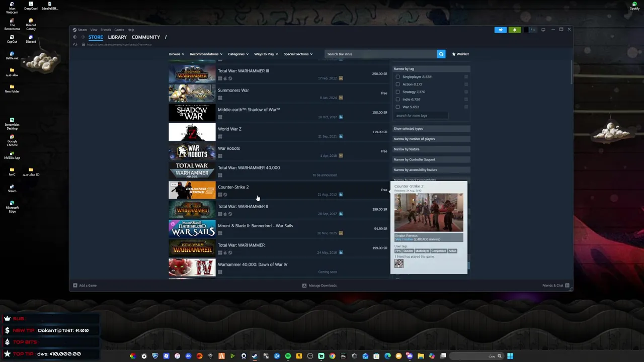This screenshot has height=362, width=644.
Task: Check the Indie tag checkbox
Action: 397,100
